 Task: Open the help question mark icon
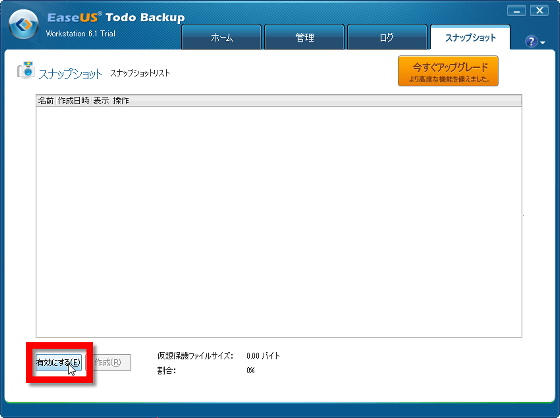531,41
